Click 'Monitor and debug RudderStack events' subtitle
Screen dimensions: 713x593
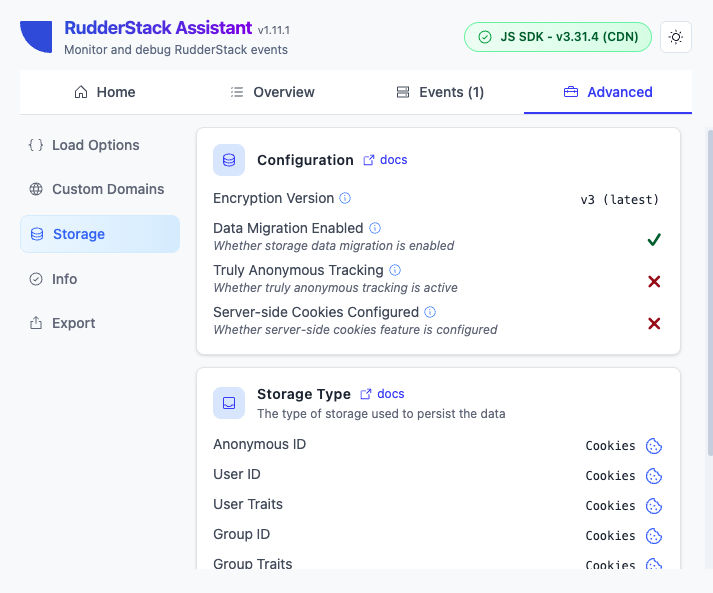(176, 50)
